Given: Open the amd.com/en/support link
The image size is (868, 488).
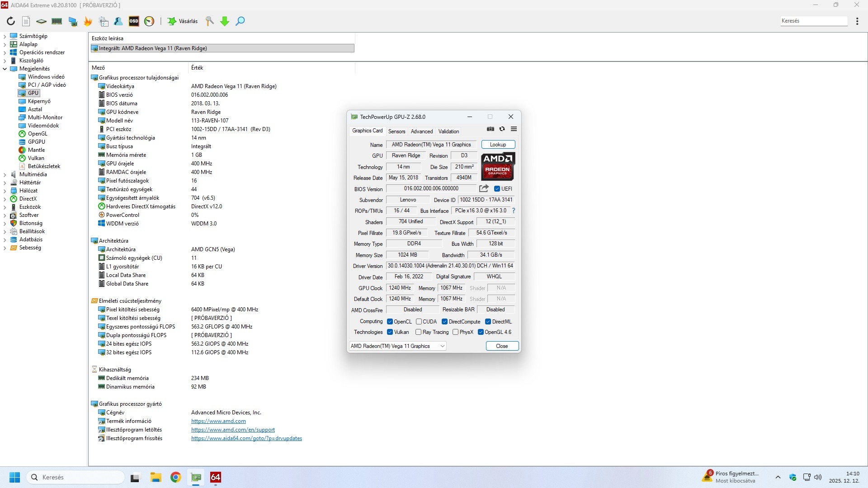Looking at the screenshot, I should pos(233,430).
